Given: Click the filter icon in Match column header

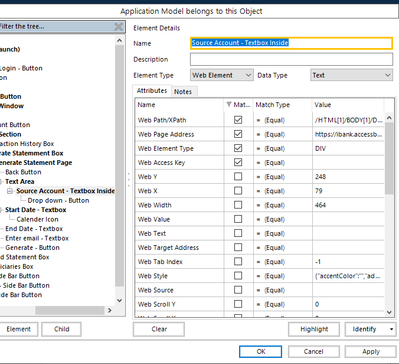Looking at the screenshot, I should 229,105.
